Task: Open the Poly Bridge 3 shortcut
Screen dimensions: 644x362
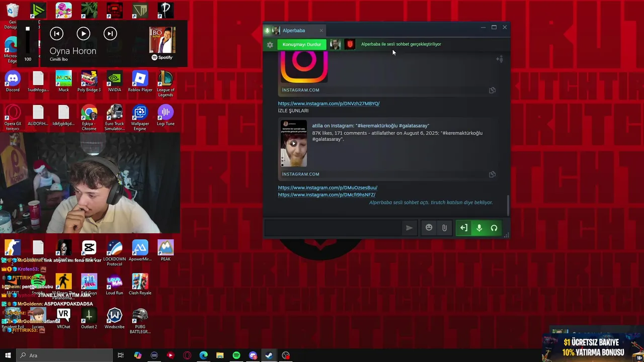Action: coord(89,82)
